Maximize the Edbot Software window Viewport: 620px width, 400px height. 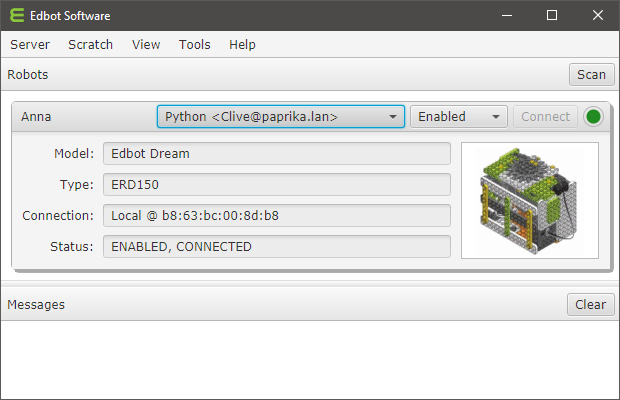(552, 15)
